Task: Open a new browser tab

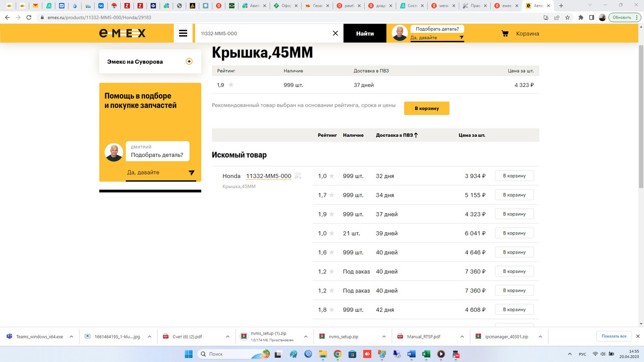Action: pos(561,6)
